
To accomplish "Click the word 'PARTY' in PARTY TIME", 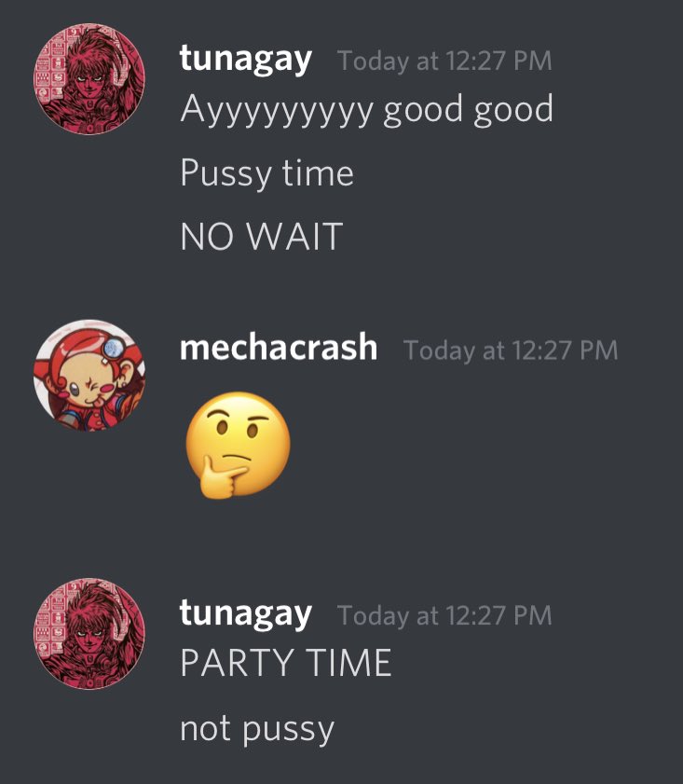I will pos(237,663).
